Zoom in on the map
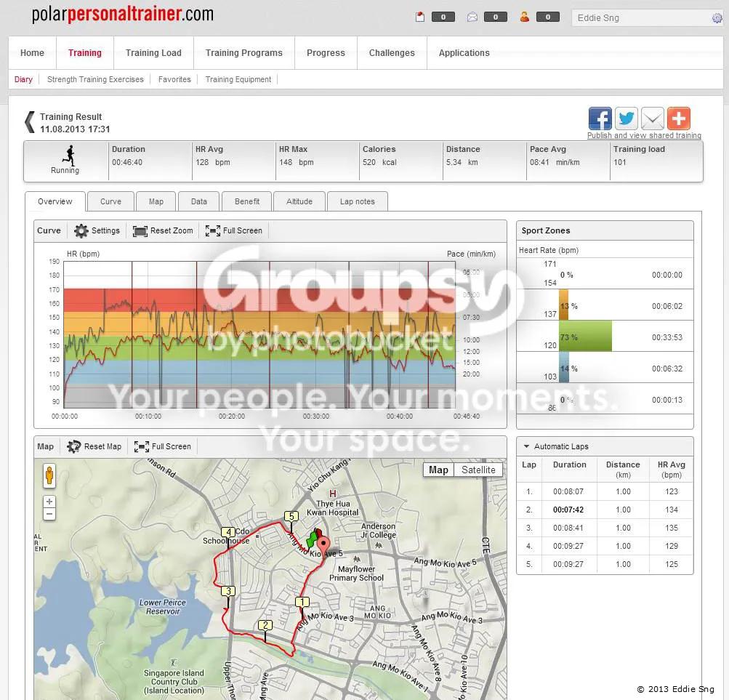Image resolution: width=729 pixels, height=700 pixels. tap(49, 502)
